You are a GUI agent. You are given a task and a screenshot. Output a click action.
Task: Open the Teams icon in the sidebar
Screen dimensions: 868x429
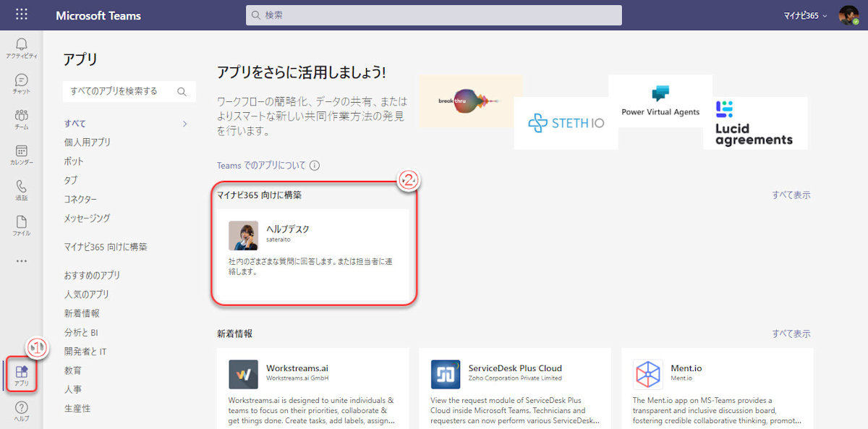[x=22, y=115]
